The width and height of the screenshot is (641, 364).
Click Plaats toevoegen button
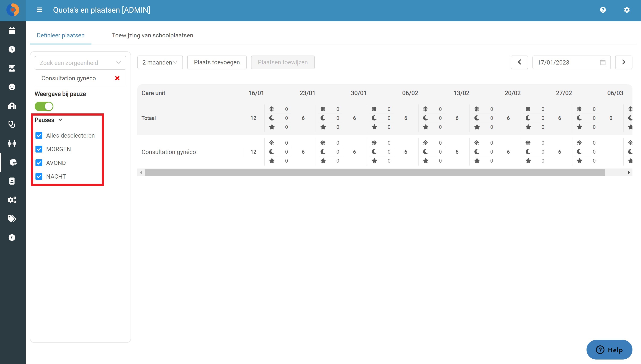point(217,62)
